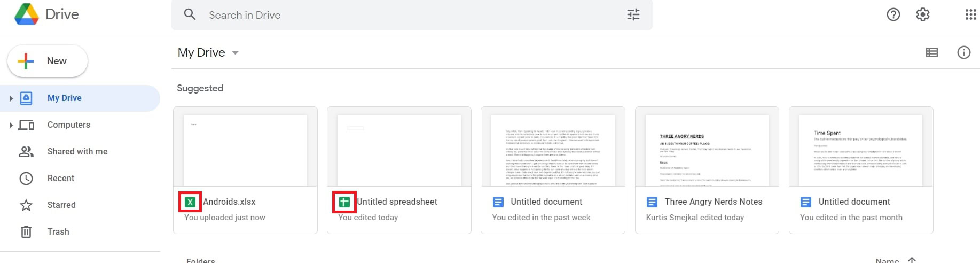Open the Help question mark icon

(x=893, y=14)
